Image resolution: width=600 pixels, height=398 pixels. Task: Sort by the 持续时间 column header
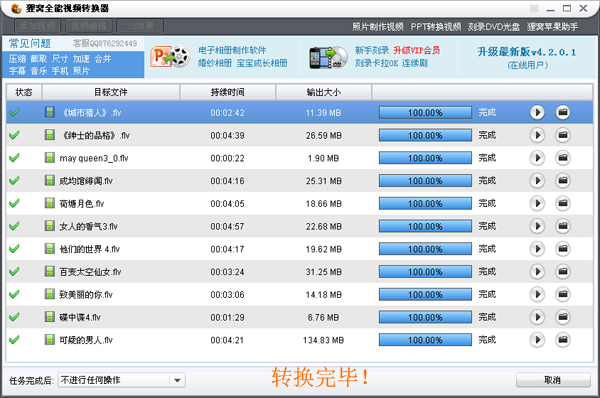pos(228,92)
